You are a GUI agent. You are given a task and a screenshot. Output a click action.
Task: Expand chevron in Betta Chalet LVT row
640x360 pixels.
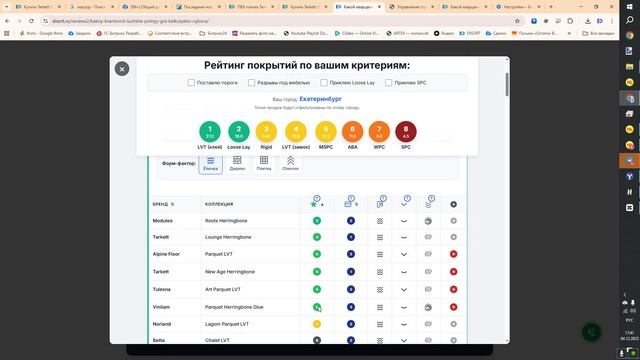(404, 340)
